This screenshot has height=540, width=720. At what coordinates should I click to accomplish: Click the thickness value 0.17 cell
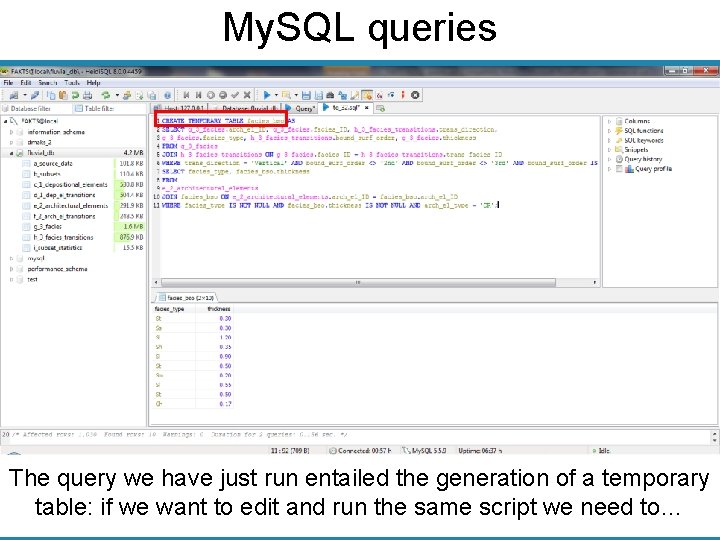tap(215, 404)
